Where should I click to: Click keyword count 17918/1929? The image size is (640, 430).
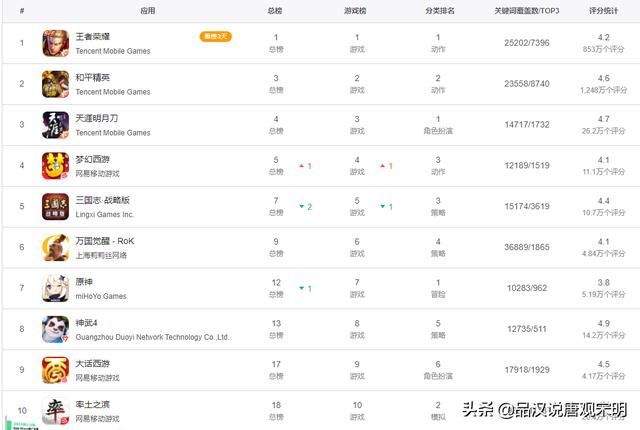point(527,370)
